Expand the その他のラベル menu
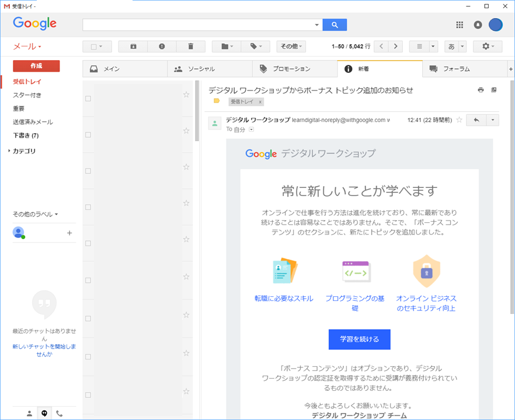The image size is (515, 420). (36, 214)
